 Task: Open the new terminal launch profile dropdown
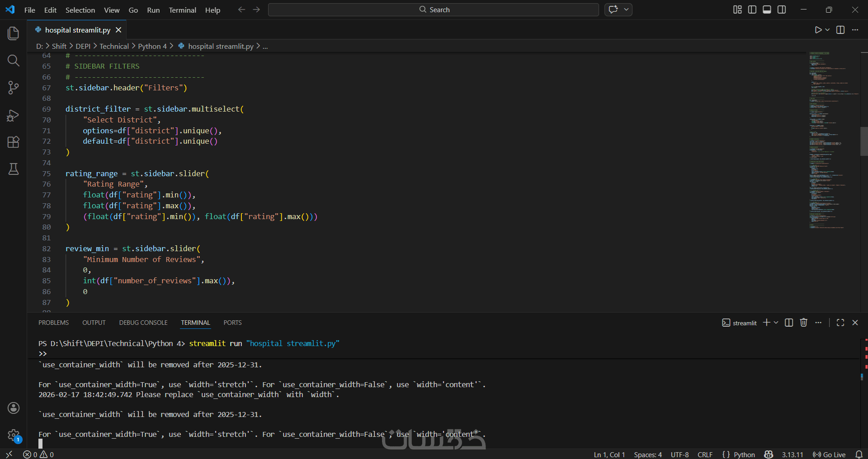(x=776, y=323)
